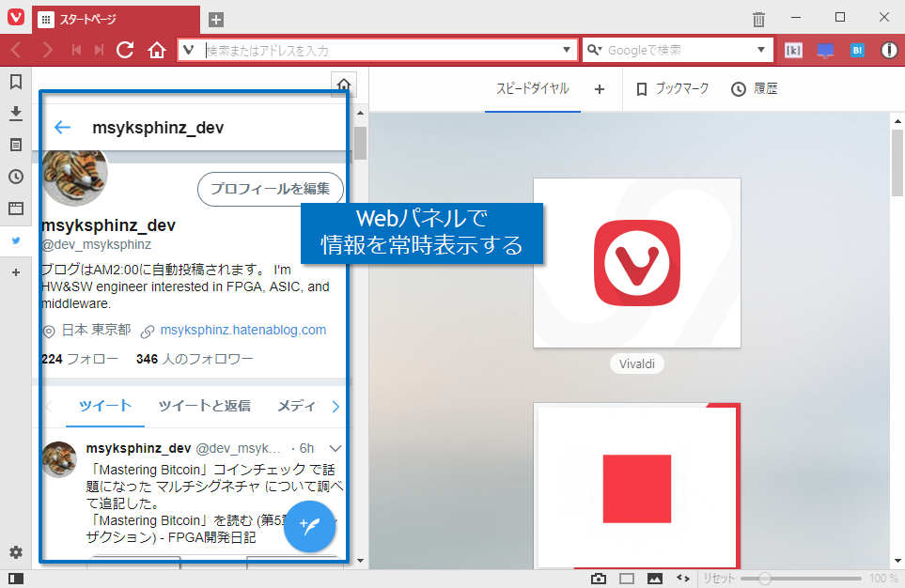Click the circled I extension icon
905x588 pixels.
889,50
